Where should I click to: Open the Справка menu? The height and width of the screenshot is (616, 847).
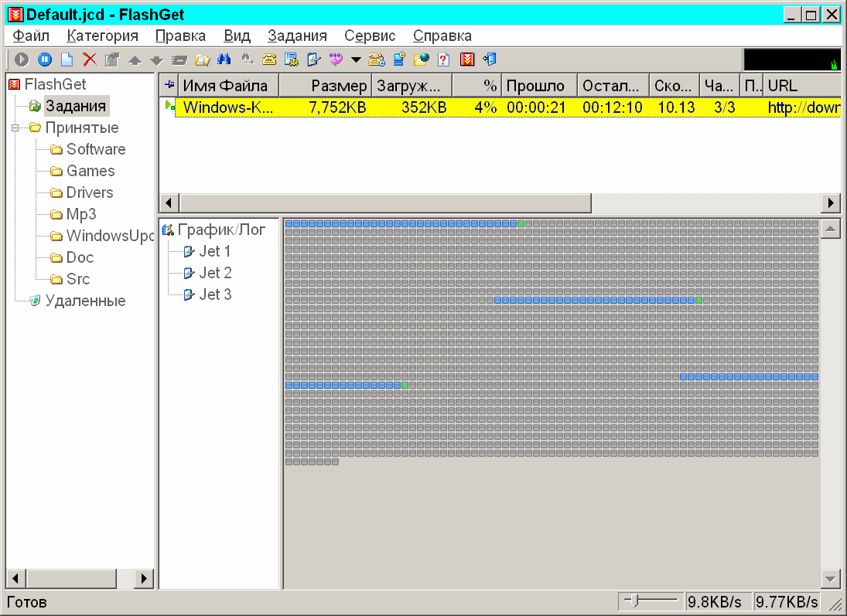442,36
